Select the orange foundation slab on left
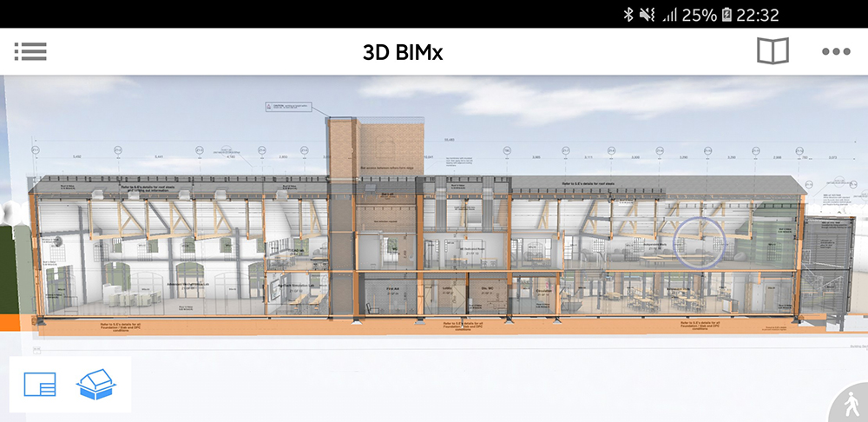The image size is (868, 422). point(130,327)
